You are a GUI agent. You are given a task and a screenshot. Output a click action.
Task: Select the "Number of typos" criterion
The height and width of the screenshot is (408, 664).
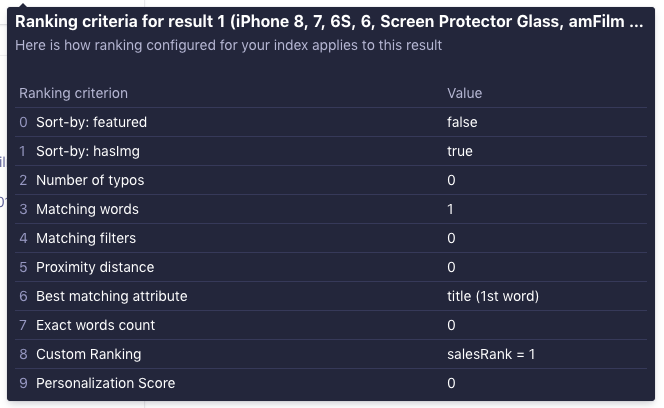click(x=90, y=180)
